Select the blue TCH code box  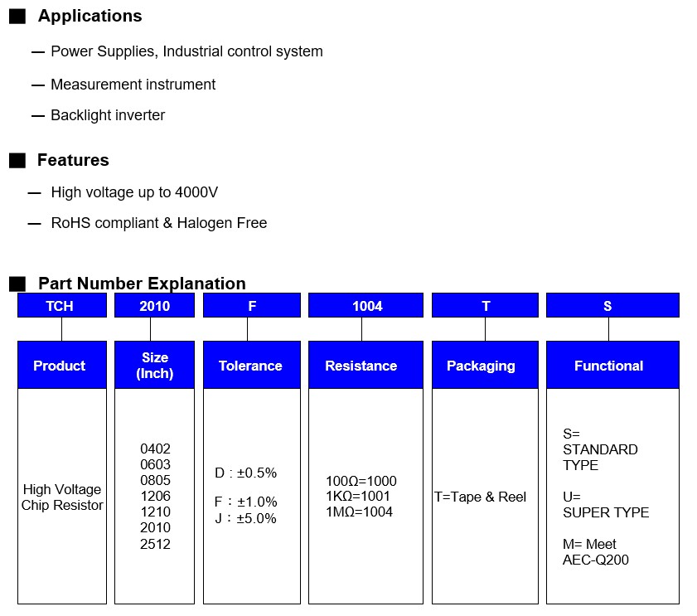(62, 306)
